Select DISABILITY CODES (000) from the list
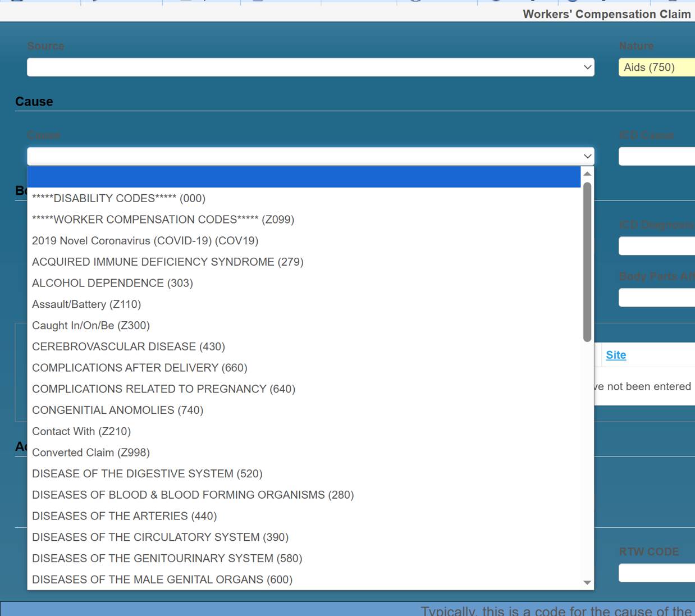The image size is (695, 616). (x=118, y=198)
